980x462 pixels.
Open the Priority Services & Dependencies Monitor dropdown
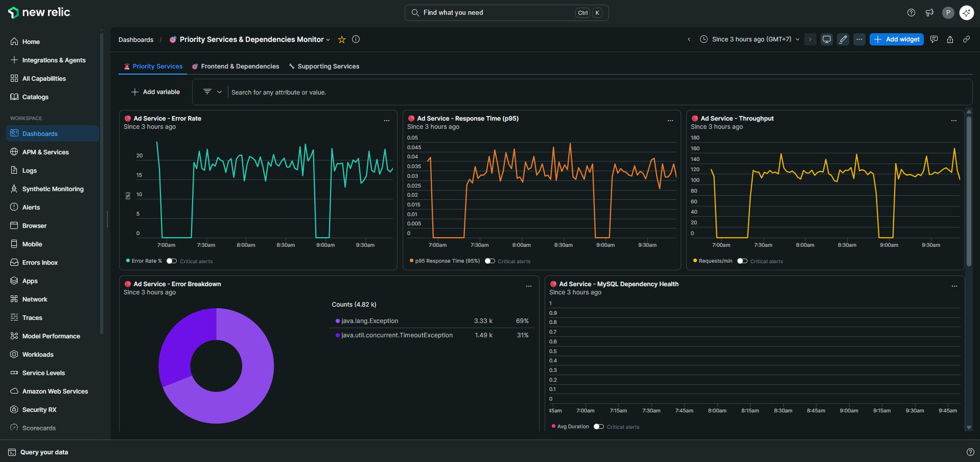(329, 39)
